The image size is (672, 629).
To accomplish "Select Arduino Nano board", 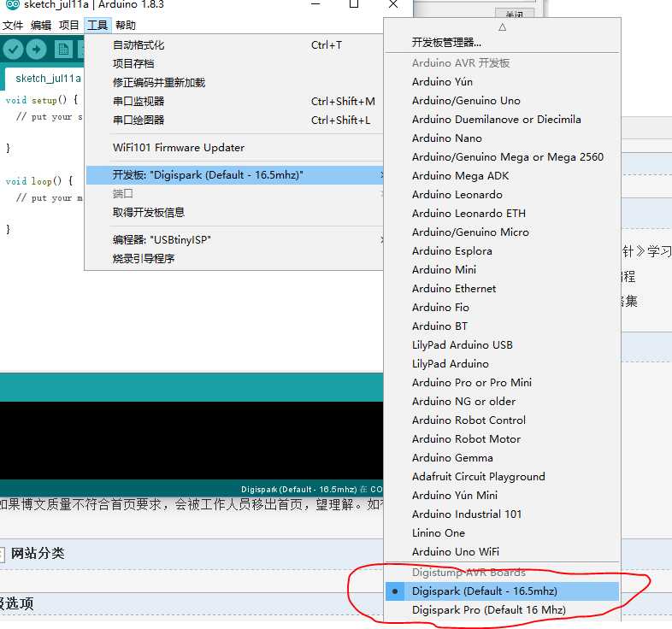I will 502,138.
